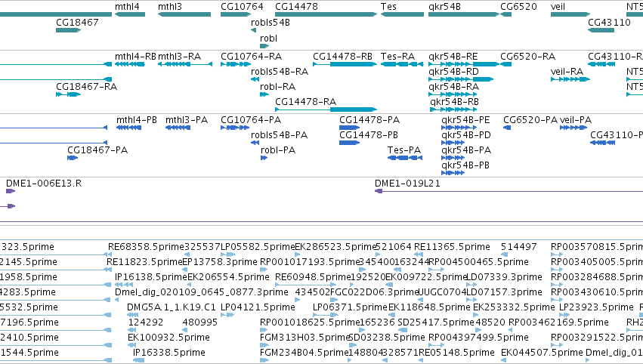Viewport: 643px width, 364px height.
Task: Click the purple arrow glyph under DME1-006E13.R
Action: (x=11, y=191)
